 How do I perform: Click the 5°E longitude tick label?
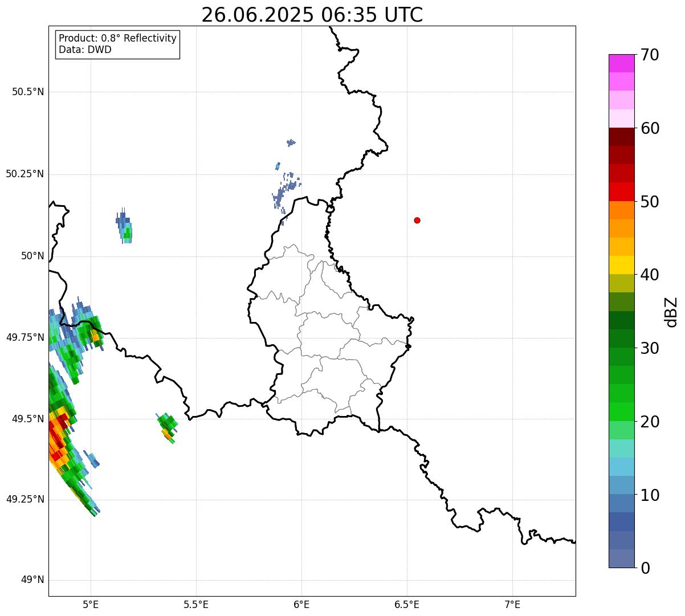(91, 604)
